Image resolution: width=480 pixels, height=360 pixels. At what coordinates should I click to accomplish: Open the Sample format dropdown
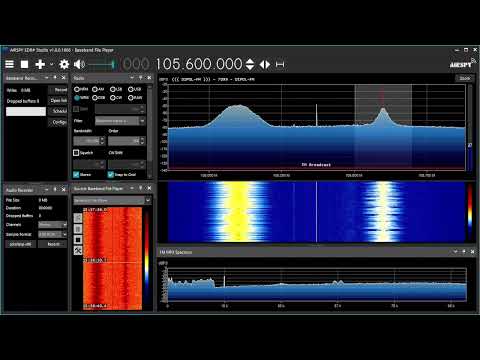53,234
